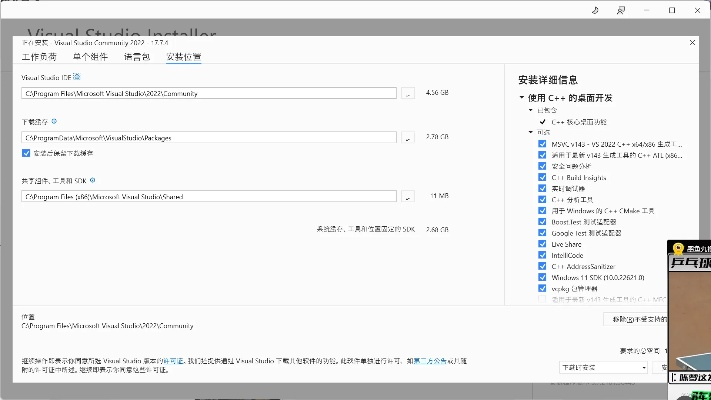Viewport: 711px width, 400px height.
Task: Uncheck the v143 C++ ATL component
Action: click(x=542, y=155)
